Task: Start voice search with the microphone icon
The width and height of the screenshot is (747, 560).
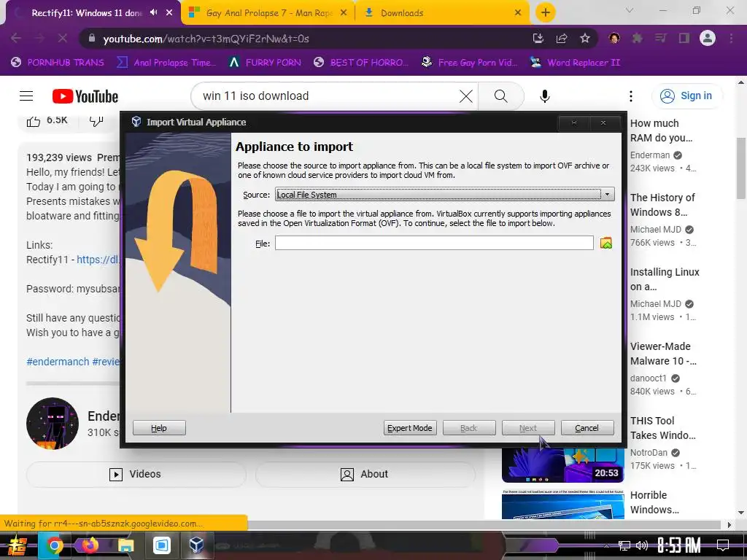Action: coord(544,96)
